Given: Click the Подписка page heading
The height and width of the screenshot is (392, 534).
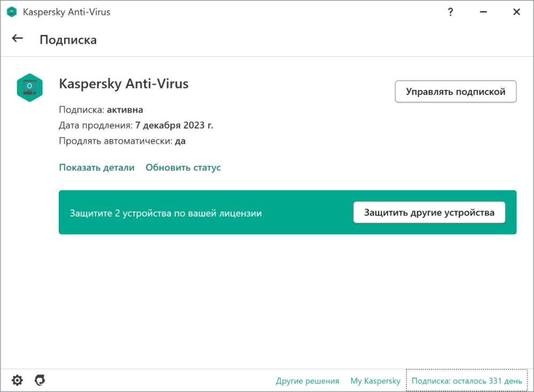Looking at the screenshot, I should [68, 40].
